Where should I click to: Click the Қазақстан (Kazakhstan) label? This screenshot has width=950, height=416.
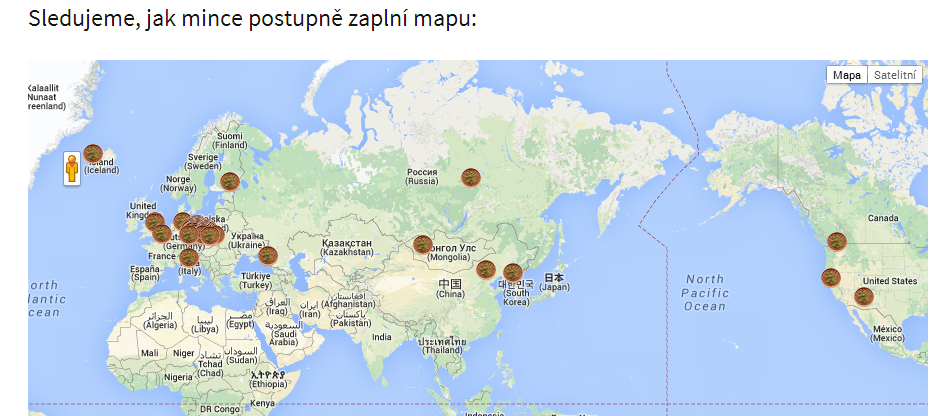click(348, 246)
